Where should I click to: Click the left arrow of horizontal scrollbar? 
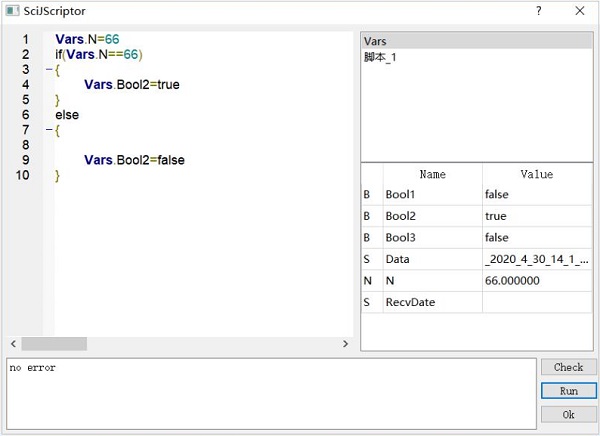13,344
